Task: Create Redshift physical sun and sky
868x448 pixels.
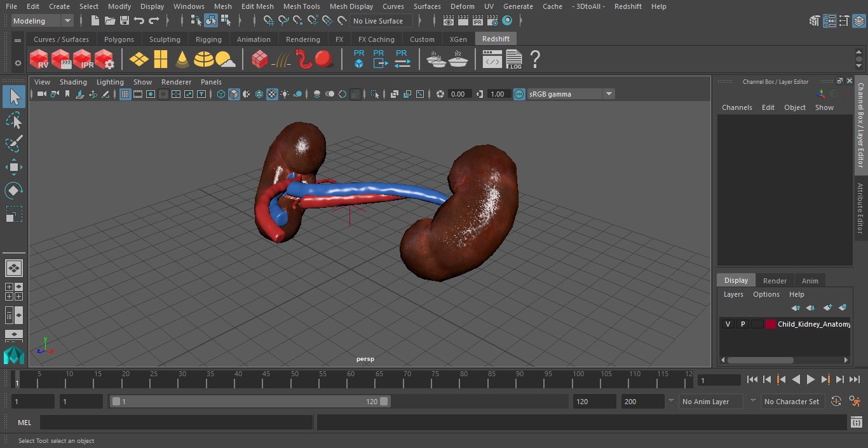Action: (226, 60)
